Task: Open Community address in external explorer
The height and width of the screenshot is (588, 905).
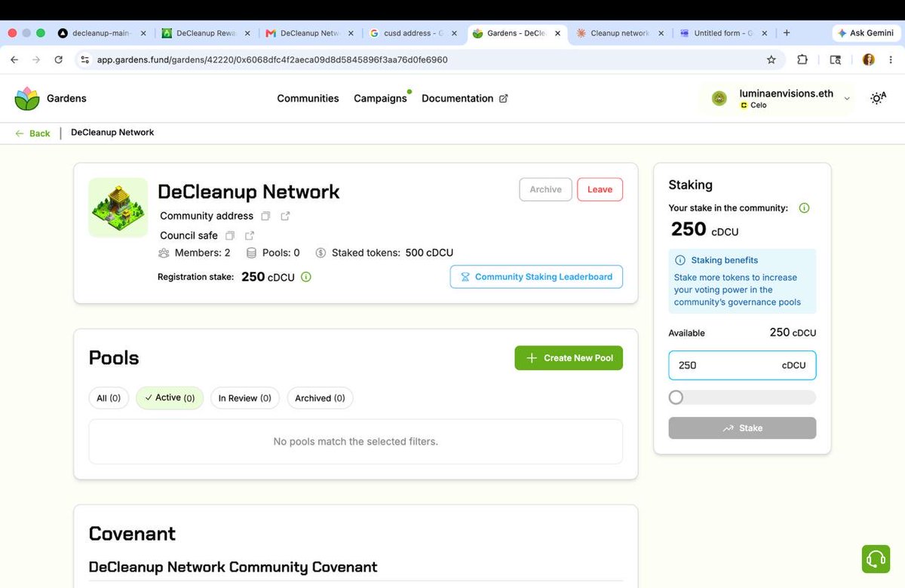Action: [x=285, y=216]
